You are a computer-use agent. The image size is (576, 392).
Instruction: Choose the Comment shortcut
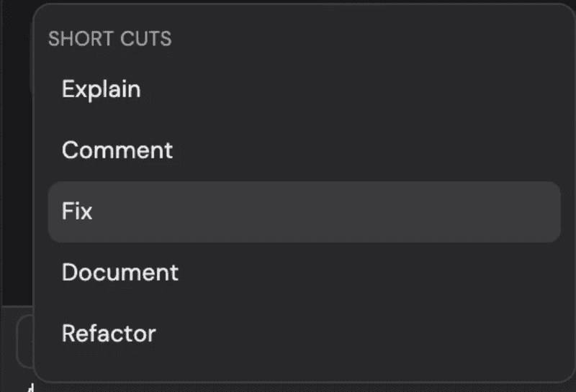click(117, 150)
